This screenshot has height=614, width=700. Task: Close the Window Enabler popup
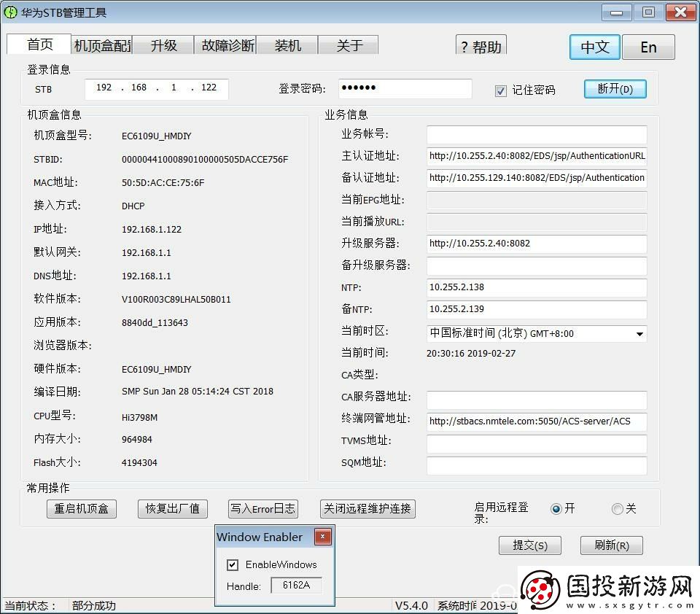point(322,536)
